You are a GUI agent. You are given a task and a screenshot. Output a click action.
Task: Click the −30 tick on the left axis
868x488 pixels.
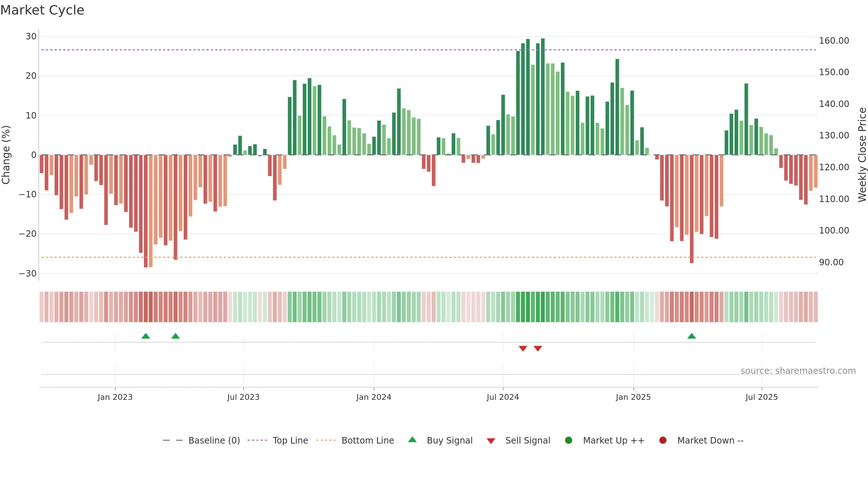[x=28, y=273]
